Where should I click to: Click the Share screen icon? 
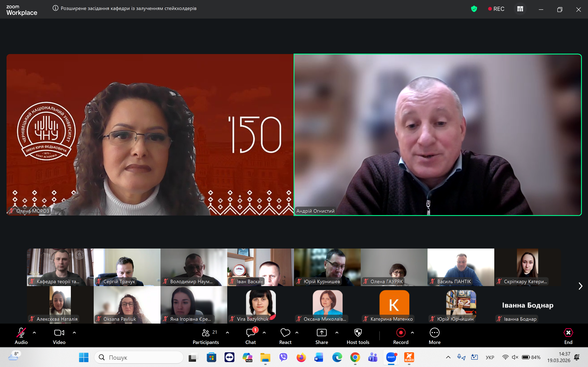point(321,333)
